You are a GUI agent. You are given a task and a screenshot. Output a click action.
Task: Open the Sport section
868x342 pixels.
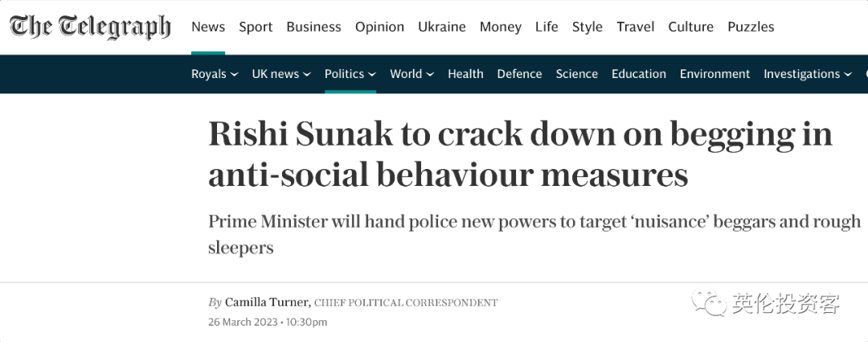(x=256, y=27)
